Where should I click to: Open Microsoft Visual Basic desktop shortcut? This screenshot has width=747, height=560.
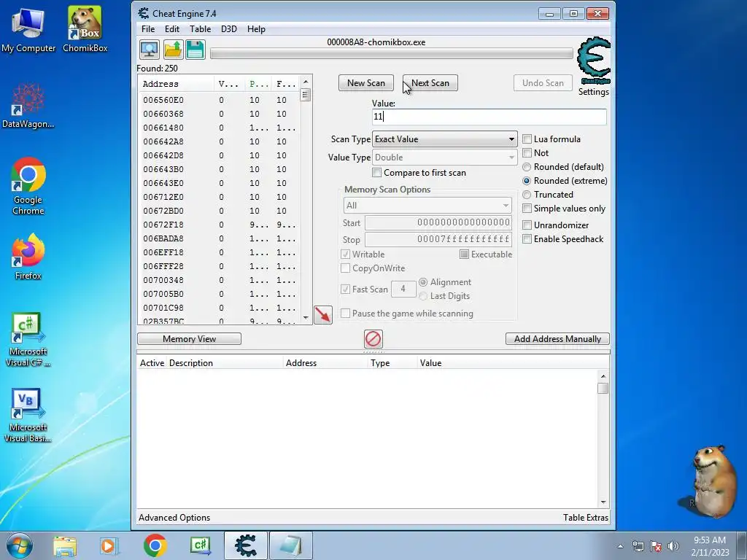pyautogui.click(x=28, y=415)
